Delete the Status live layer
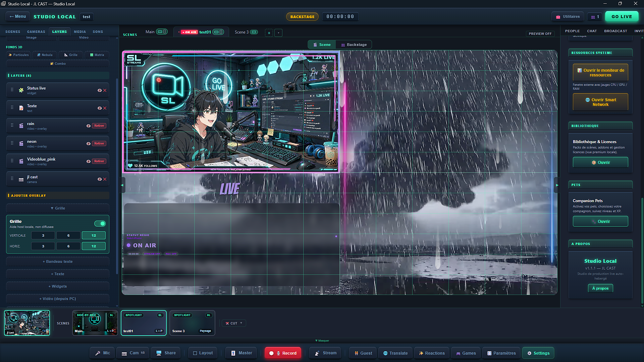This screenshot has height=362, width=644. click(x=105, y=90)
